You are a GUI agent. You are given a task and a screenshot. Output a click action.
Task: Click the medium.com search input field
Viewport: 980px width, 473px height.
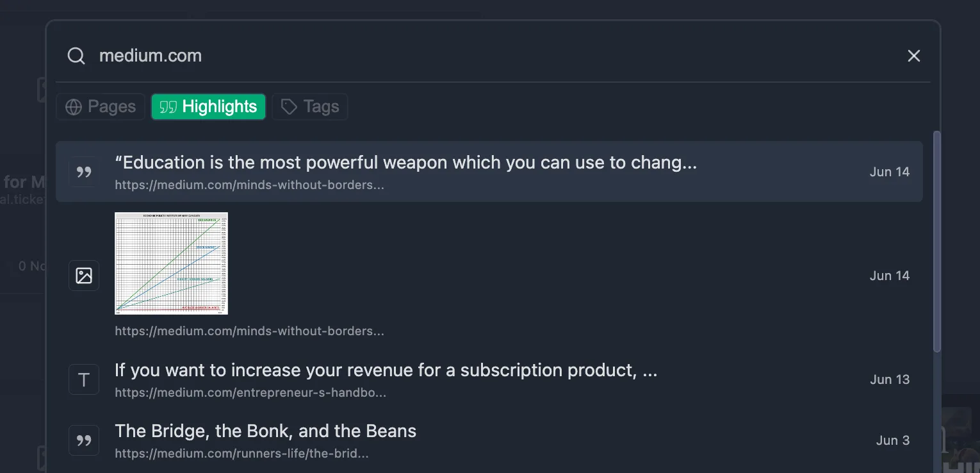point(493,56)
